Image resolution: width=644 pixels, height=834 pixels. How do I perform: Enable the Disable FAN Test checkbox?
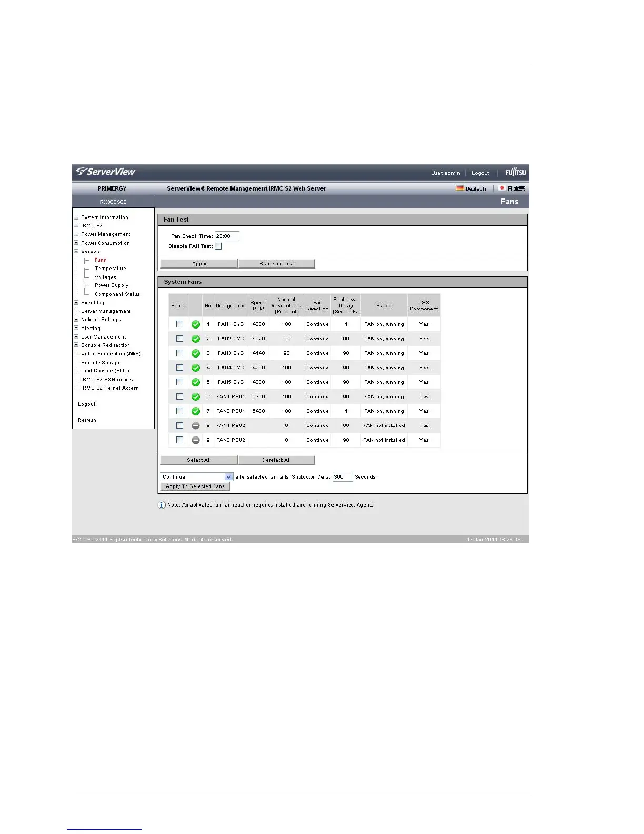tap(218, 246)
